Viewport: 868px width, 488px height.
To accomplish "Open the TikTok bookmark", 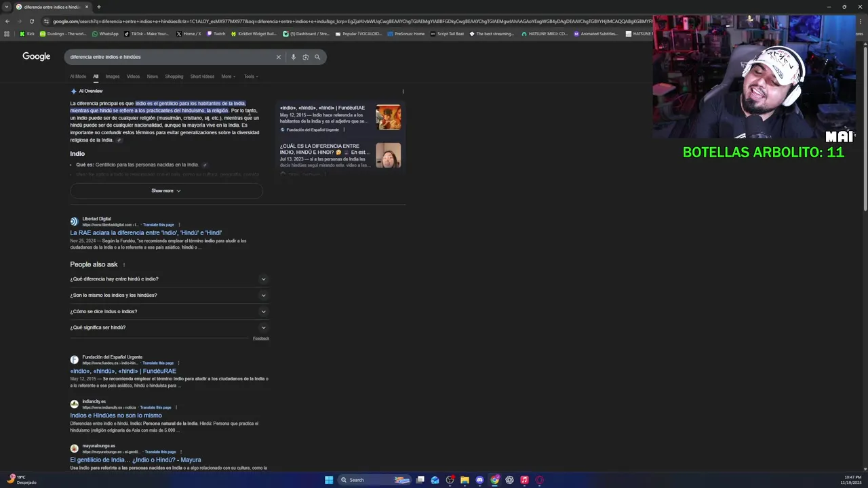I will pos(146,33).
